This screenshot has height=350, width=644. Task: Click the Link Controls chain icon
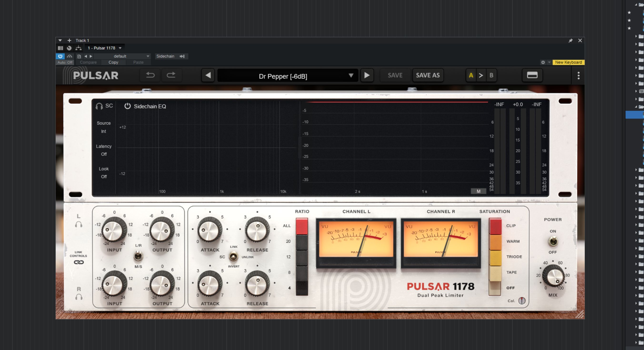coord(79,262)
